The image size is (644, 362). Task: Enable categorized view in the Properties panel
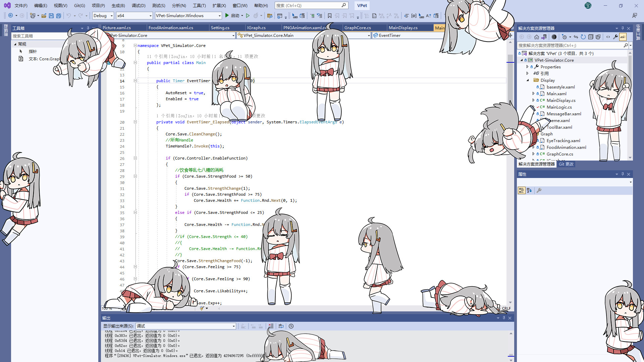click(x=522, y=190)
